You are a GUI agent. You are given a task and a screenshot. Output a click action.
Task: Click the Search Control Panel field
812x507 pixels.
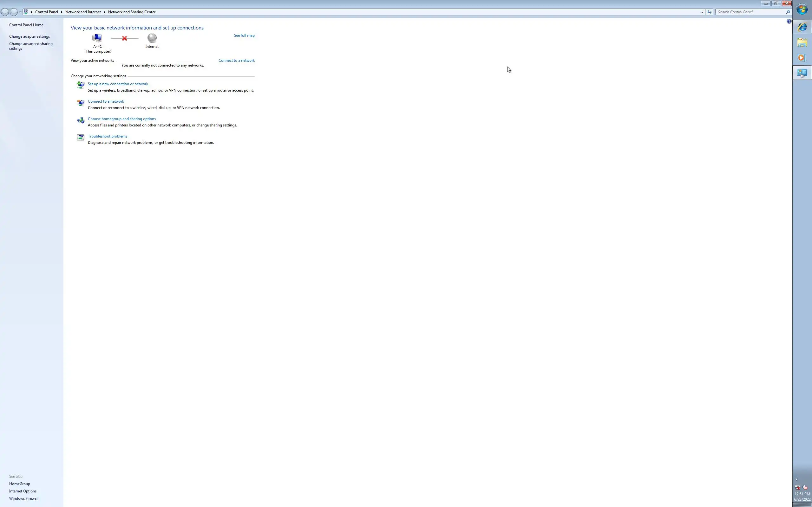[x=750, y=12]
